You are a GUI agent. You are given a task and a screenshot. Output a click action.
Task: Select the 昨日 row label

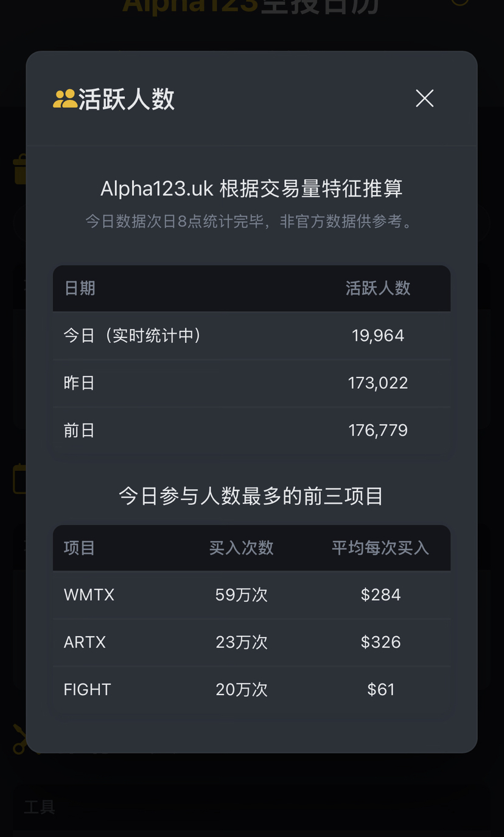[80, 383]
